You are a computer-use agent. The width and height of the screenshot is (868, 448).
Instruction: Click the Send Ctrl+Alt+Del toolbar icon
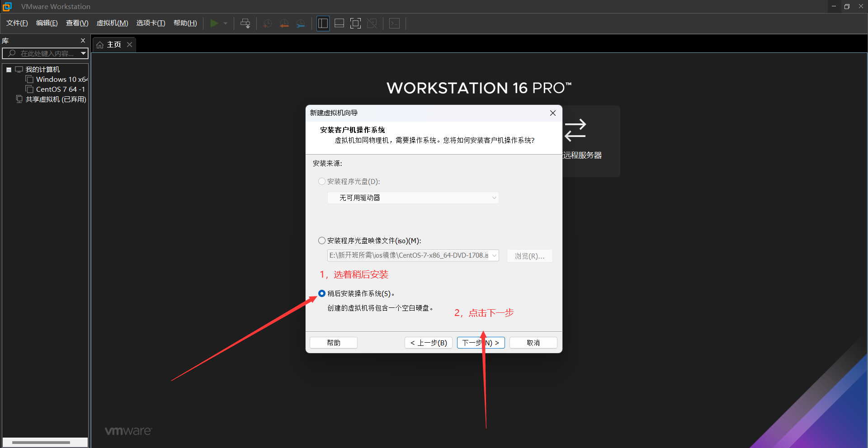pos(245,24)
